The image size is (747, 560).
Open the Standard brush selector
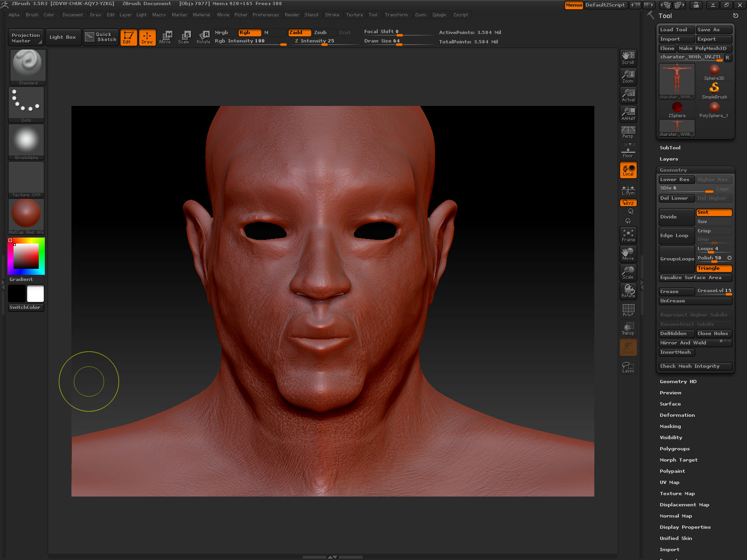point(28,67)
